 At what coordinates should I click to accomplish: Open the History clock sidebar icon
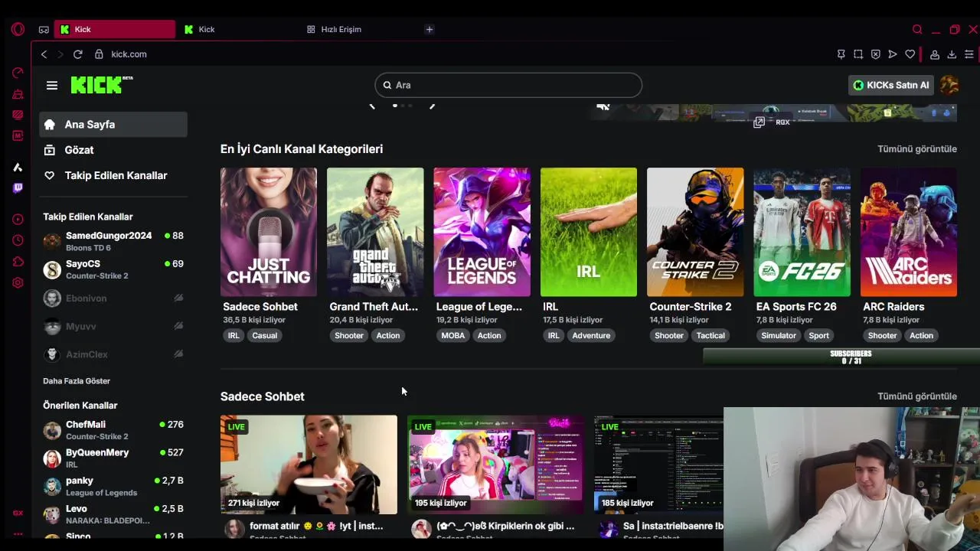point(18,240)
